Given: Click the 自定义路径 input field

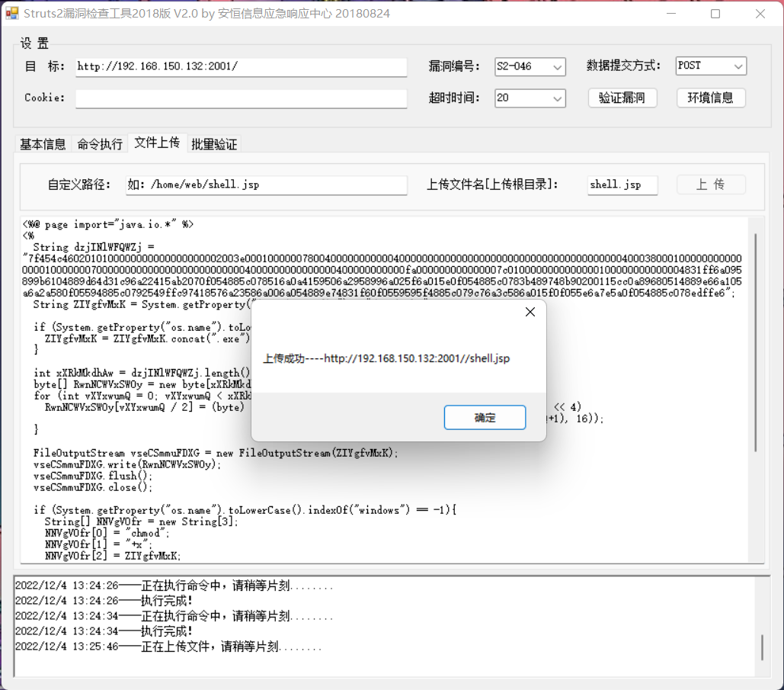Looking at the screenshot, I should 267,185.
